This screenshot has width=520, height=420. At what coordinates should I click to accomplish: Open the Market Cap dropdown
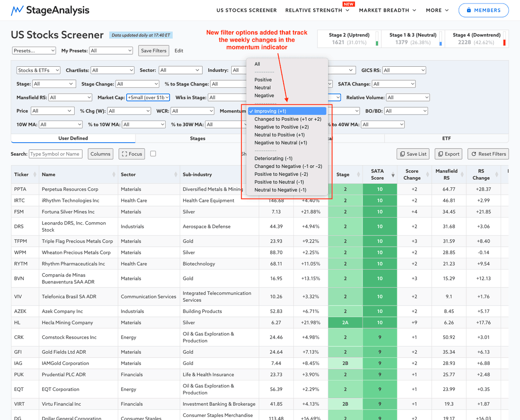(148, 98)
